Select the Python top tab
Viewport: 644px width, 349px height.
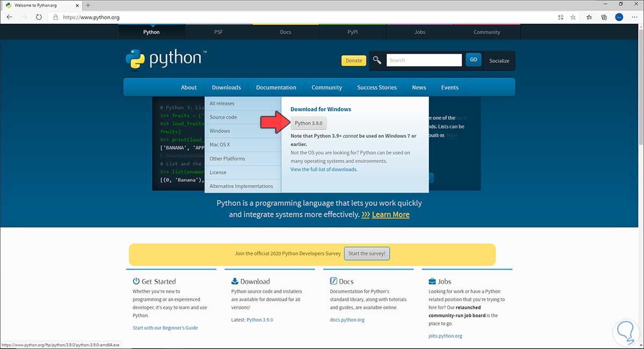(x=151, y=32)
